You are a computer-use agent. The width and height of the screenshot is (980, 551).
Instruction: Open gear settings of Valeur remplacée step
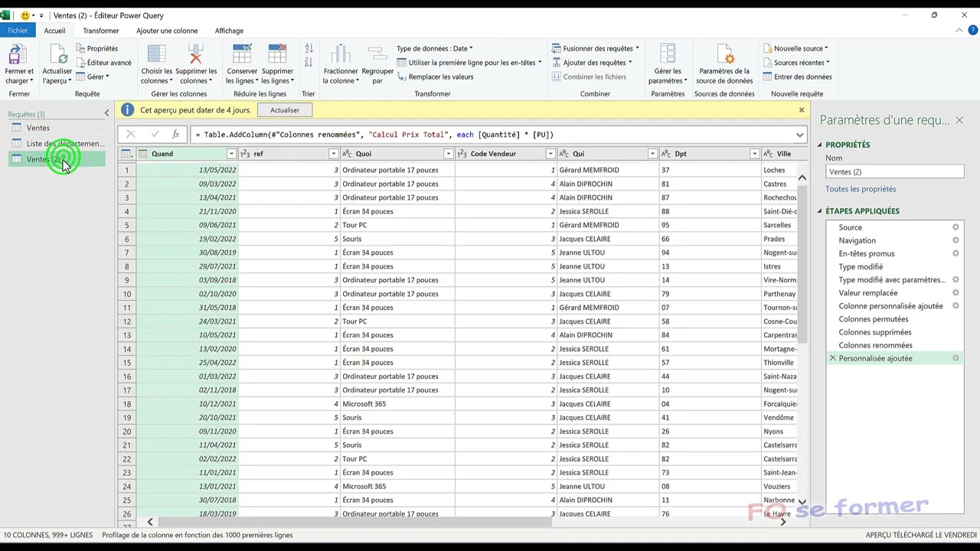(x=955, y=292)
